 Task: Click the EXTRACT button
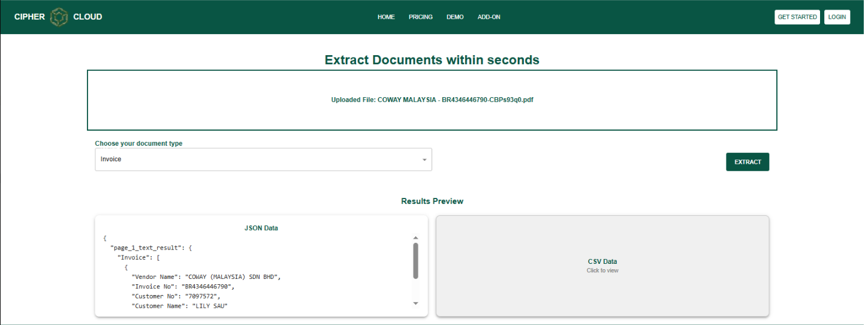coord(748,162)
